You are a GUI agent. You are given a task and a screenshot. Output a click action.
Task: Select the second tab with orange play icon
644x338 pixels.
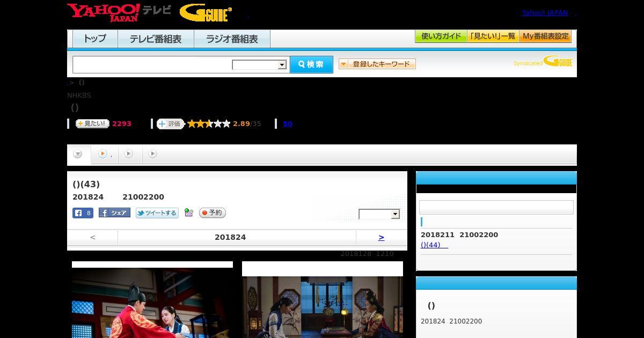click(105, 155)
